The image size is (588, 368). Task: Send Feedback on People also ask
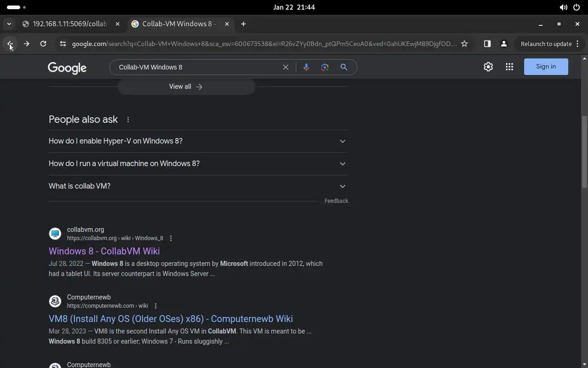tap(336, 201)
